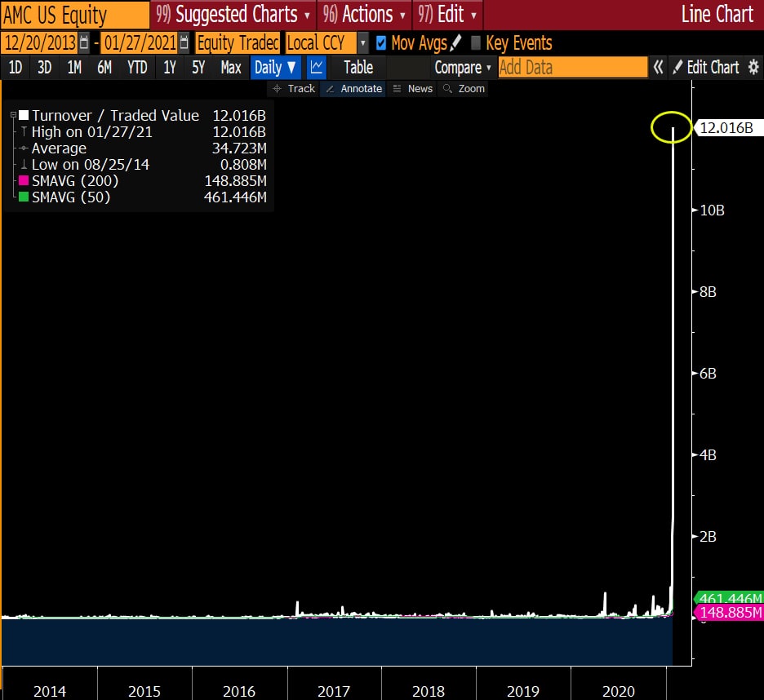The width and height of the screenshot is (764, 700).
Task: Open the Local CCY dropdown arrow
Action: coord(363,43)
